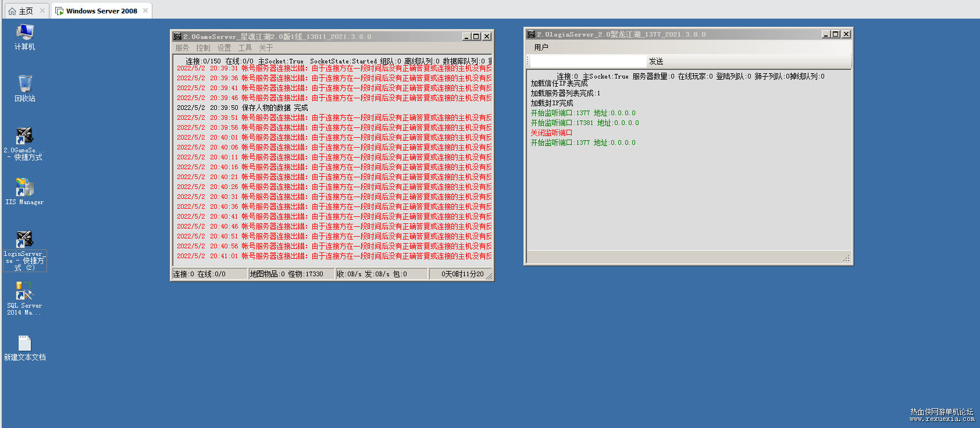Minimize the loginServer window

[826, 34]
